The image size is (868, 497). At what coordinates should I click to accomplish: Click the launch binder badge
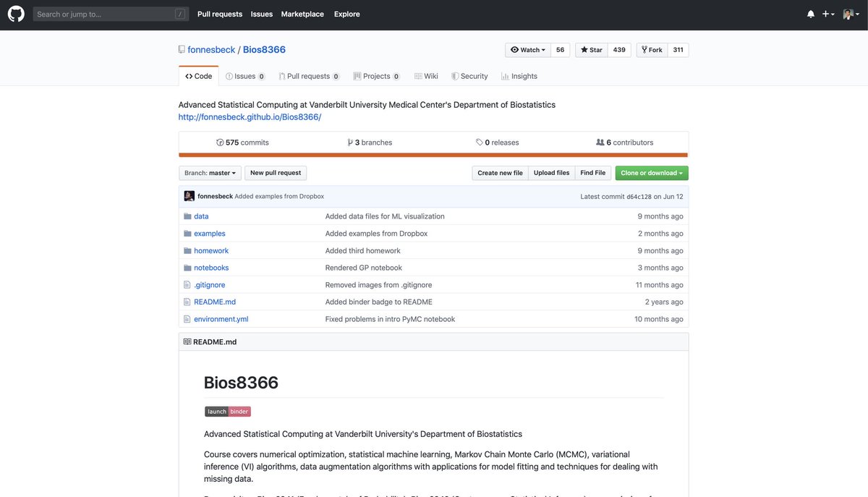tap(228, 412)
